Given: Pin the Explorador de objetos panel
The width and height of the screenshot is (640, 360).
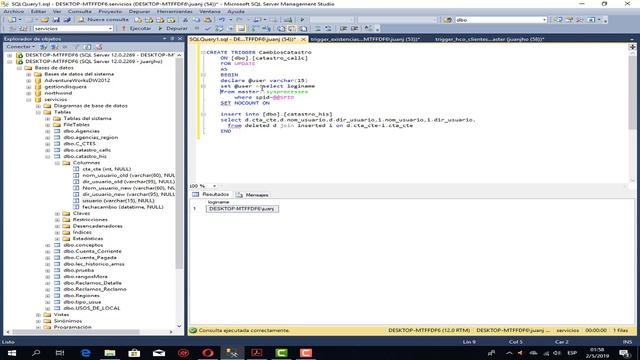Looking at the screenshot, I should click(x=172, y=39).
